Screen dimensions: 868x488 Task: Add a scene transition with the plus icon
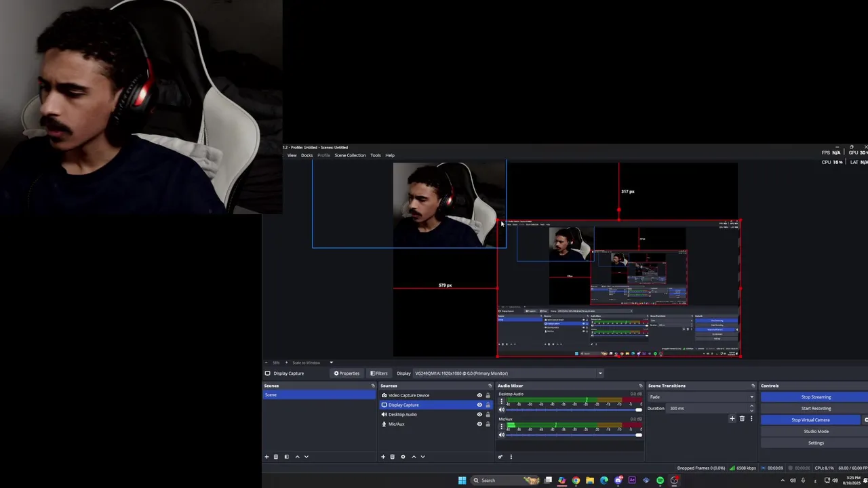coord(732,419)
